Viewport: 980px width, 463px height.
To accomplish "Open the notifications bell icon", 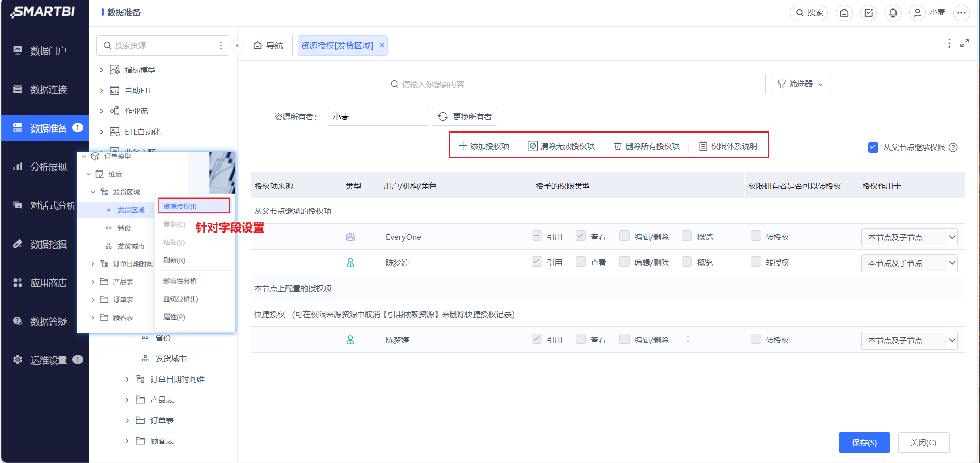I will pos(893,13).
